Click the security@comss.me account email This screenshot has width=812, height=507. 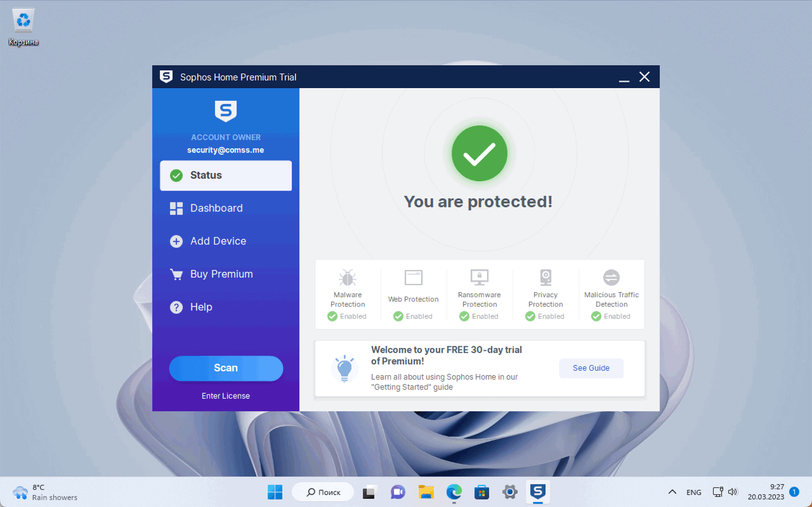click(226, 150)
